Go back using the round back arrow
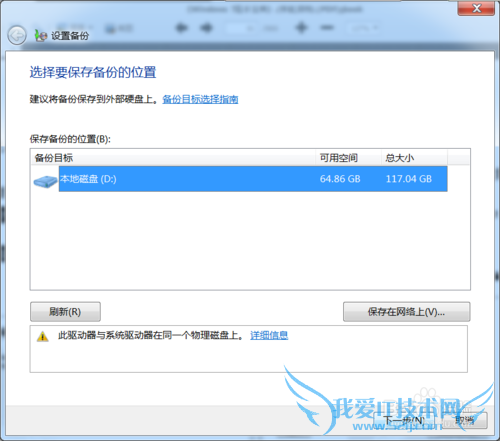This screenshot has width=500, height=441. [17, 35]
